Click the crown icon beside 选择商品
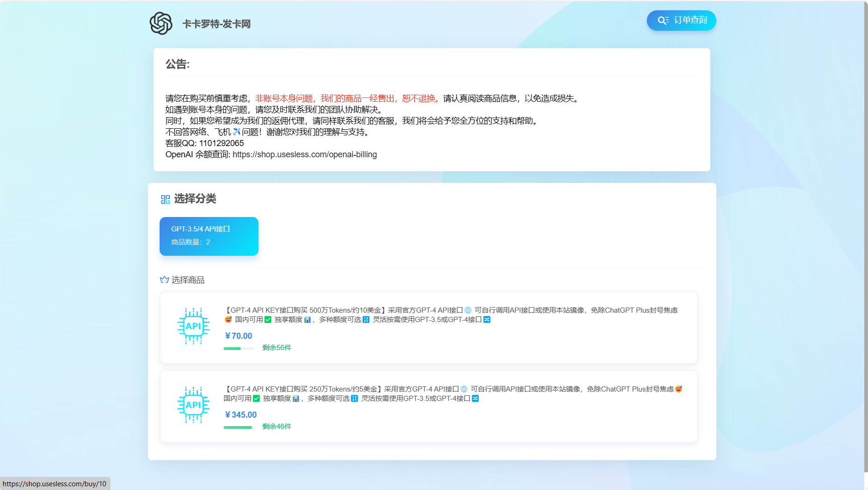The height and width of the screenshot is (490, 868). pyautogui.click(x=164, y=280)
